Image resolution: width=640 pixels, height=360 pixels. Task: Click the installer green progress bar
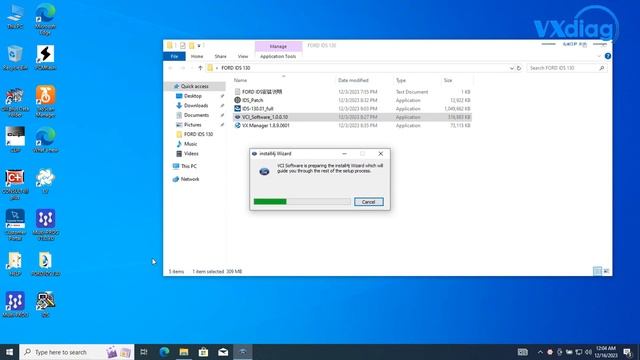[x=302, y=202]
